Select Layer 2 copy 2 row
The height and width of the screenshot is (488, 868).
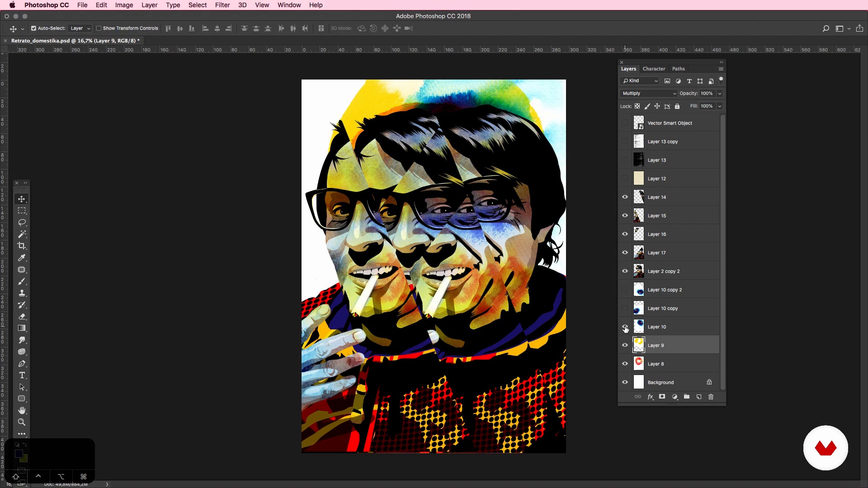coord(669,271)
